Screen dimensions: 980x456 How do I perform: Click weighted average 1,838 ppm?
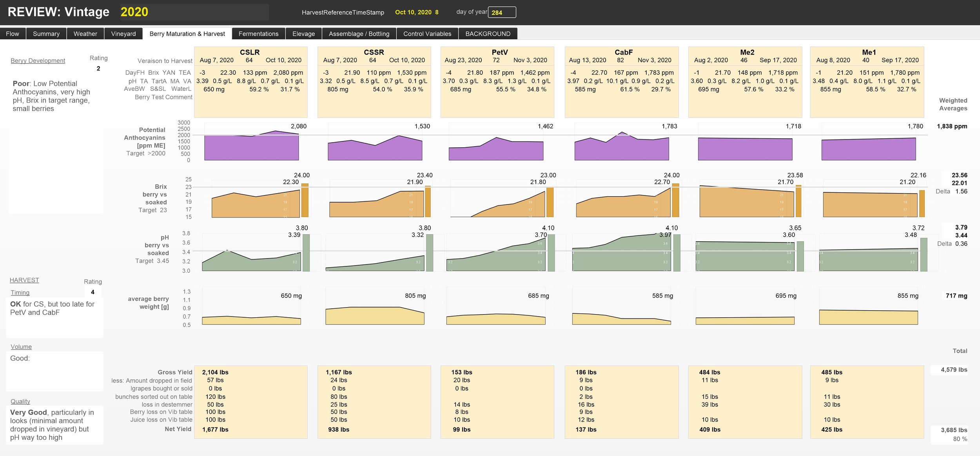pos(952,126)
